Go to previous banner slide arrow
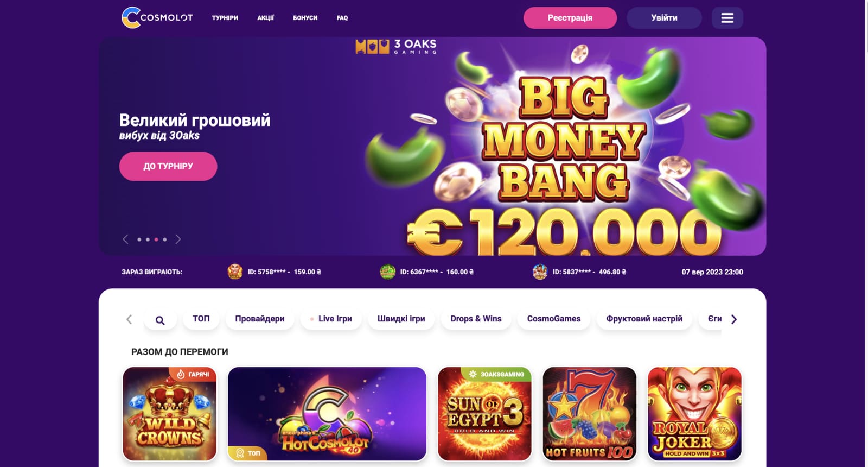The height and width of the screenshot is (467, 868). pos(125,239)
